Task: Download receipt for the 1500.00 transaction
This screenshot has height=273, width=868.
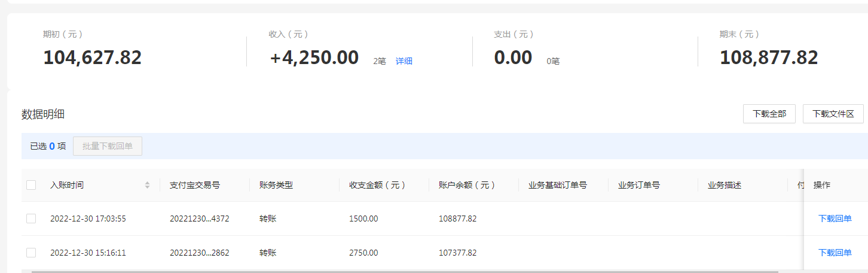Action: point(835,219)
